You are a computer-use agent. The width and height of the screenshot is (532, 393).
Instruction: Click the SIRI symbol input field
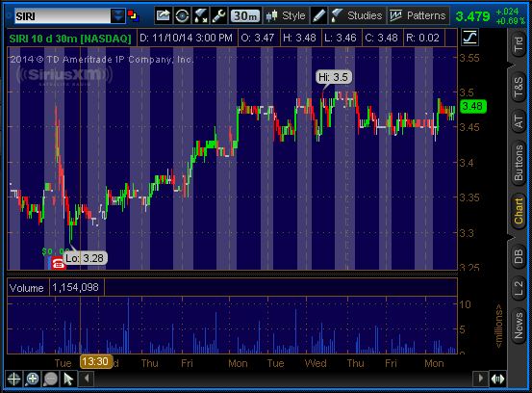[63, 16]
